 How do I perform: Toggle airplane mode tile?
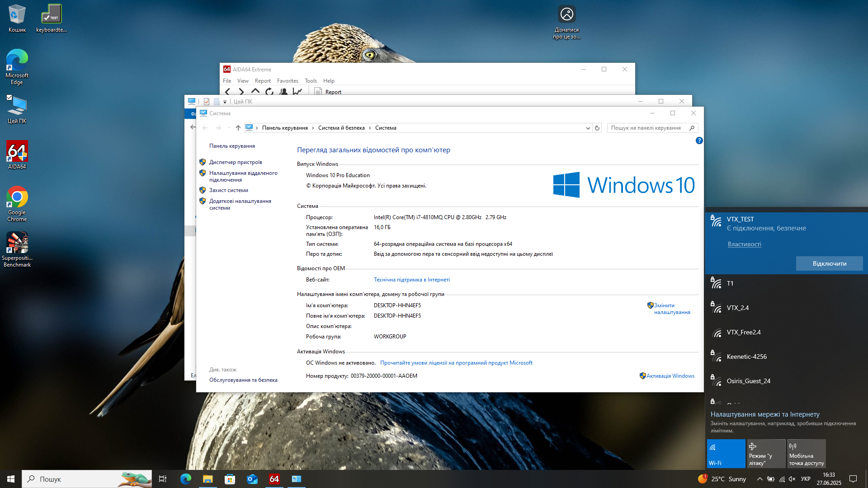click(766, 453)
